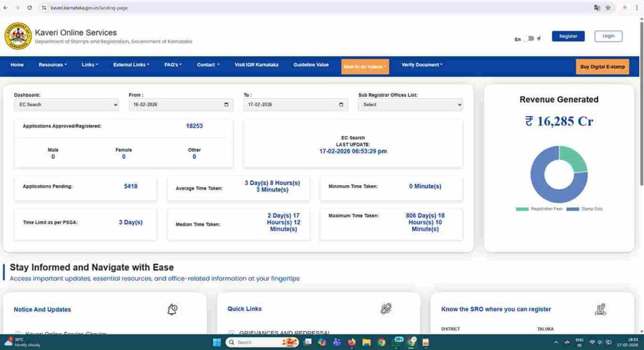Open the Dashboard dropdown showing EC Search
This screenshot has height=350, width=644.
66,104
